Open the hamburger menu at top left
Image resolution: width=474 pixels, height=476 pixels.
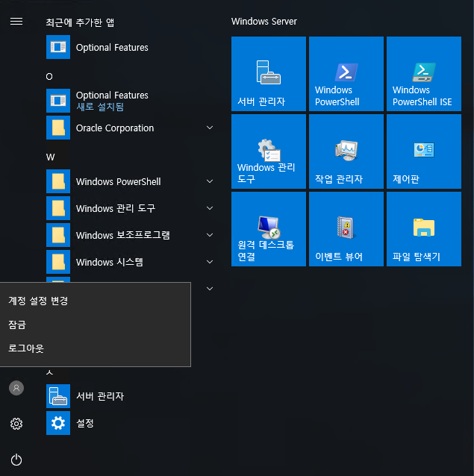point(16,21)
